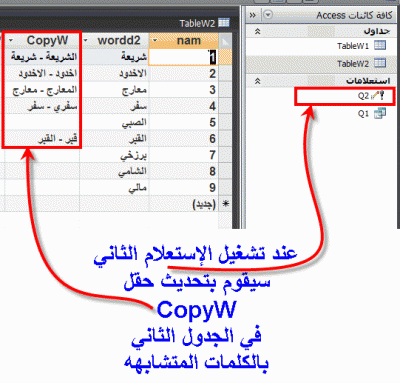
Task: Click the CopyW cell المعارج - معارج
Action: pyautogui.click(x=42, y=90)
